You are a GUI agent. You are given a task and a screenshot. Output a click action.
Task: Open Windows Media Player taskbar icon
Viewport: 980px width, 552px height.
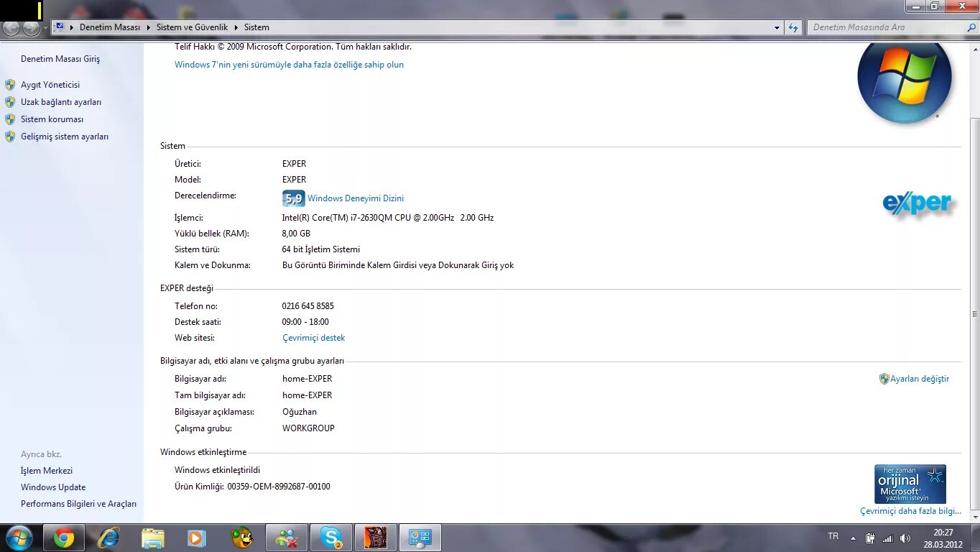(197, 538)
